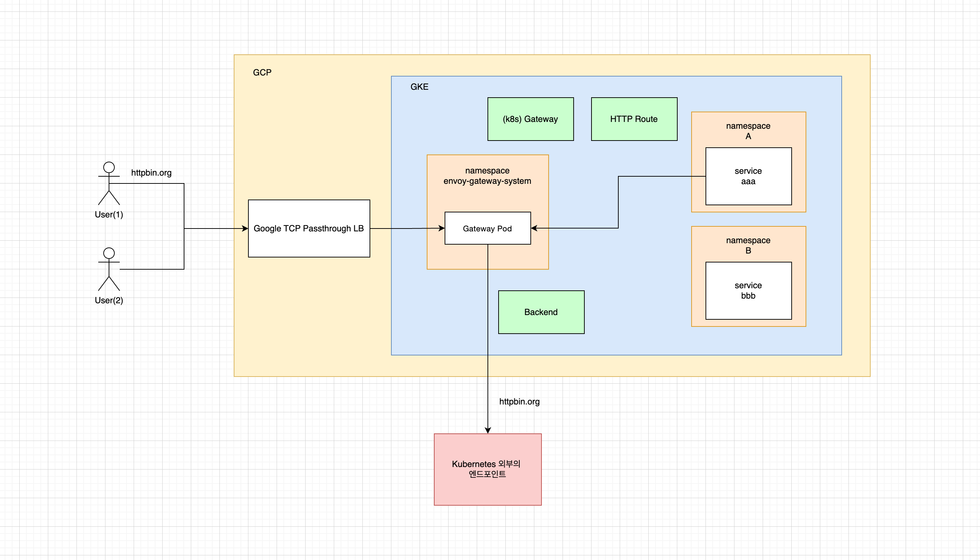Select the Gateway Pod box
Image resolution: width=980 pixels, height=560 pixels.
[487, 229]
